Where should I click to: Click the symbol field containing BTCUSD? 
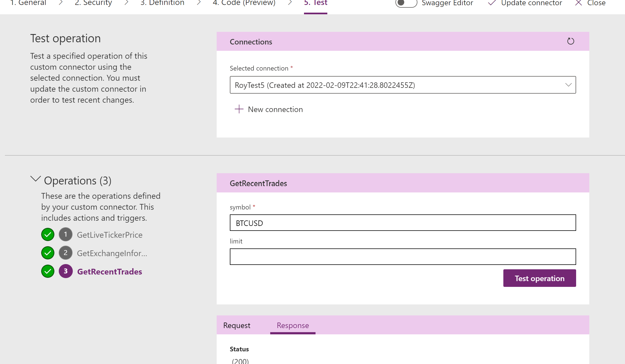[403, 223]
